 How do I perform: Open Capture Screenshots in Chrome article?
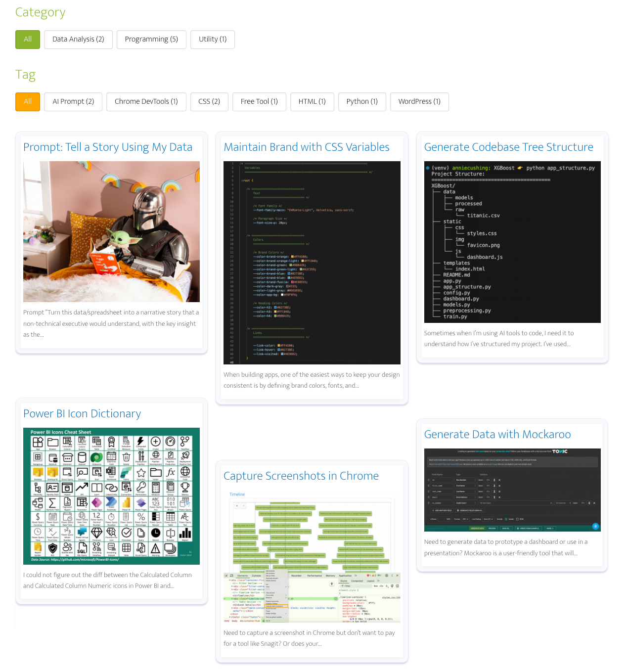pos(301,476)
